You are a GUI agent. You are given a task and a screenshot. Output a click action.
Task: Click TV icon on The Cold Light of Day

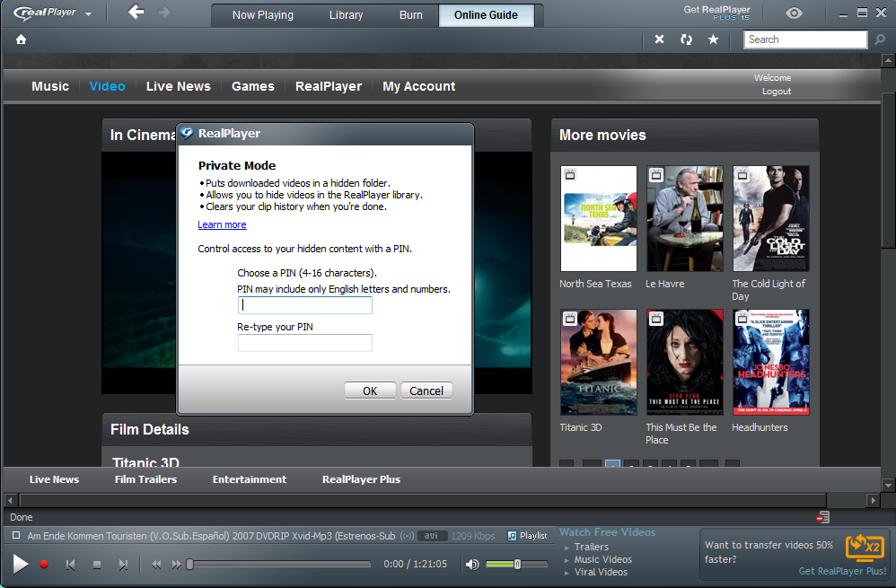coord(742,175)
